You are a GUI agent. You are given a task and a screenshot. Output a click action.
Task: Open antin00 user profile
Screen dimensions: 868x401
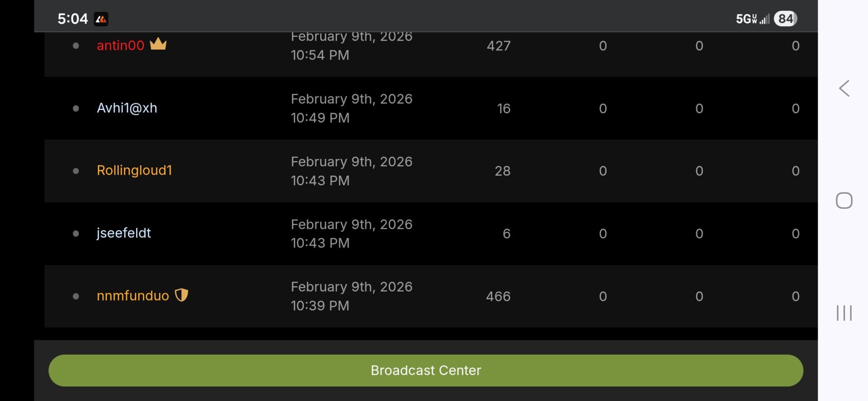point(120,45)
